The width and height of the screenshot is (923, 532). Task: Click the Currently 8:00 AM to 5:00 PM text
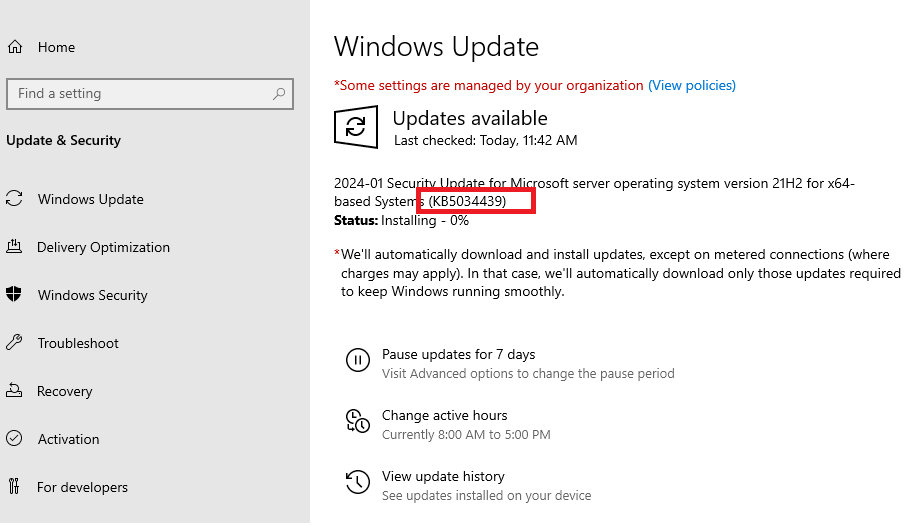click(x=466, y=434)
